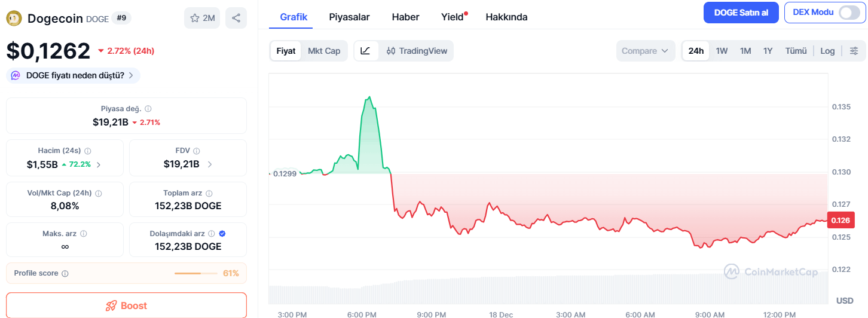Select Tümü time range
The height and width of the screenshot is (318, 868).
[x=796, y=51]
